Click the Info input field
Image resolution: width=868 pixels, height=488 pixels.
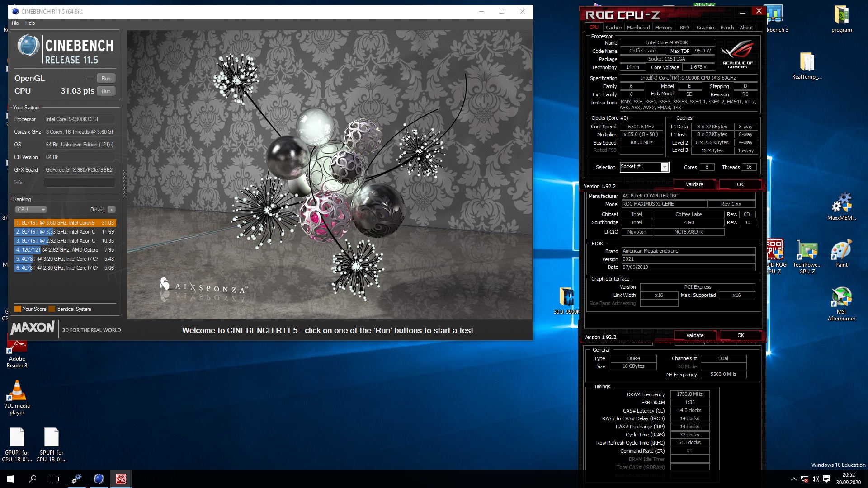point(79,183)
